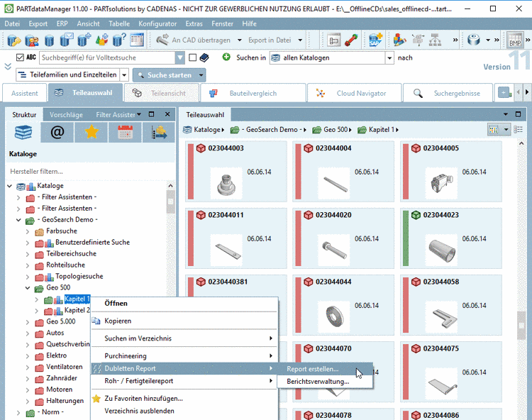Collapse the 'Geo 500' tree node
The image size is (532, 420).
[28, 288]
